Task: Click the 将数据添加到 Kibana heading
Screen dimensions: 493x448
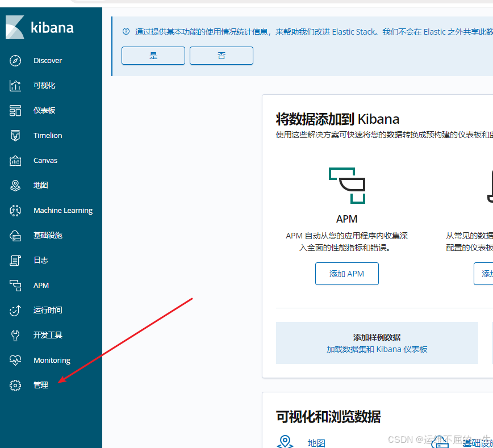Action: coord(337,119)
